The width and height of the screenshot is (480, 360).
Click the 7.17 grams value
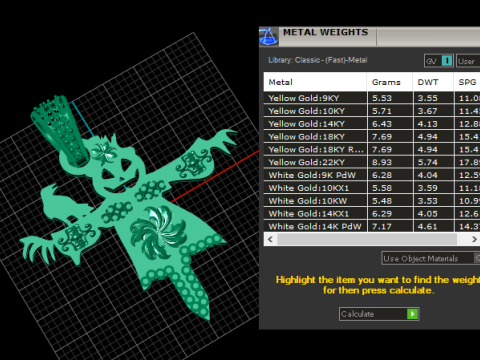(x=382, y=227)
